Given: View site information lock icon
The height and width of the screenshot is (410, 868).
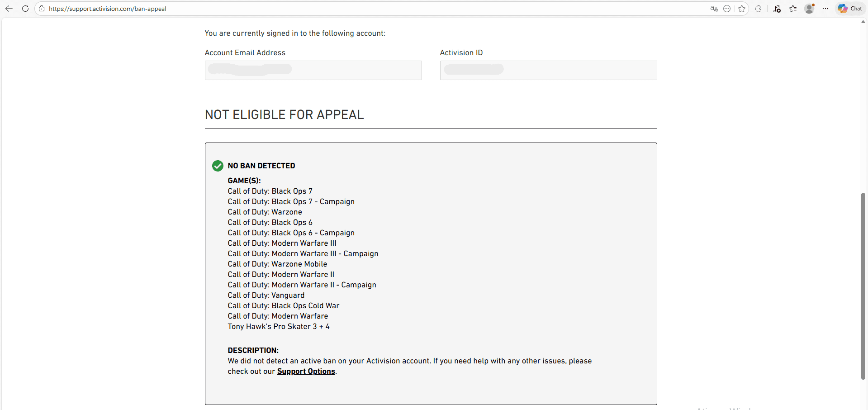Looking at the screenshot, I should point(42,9).
